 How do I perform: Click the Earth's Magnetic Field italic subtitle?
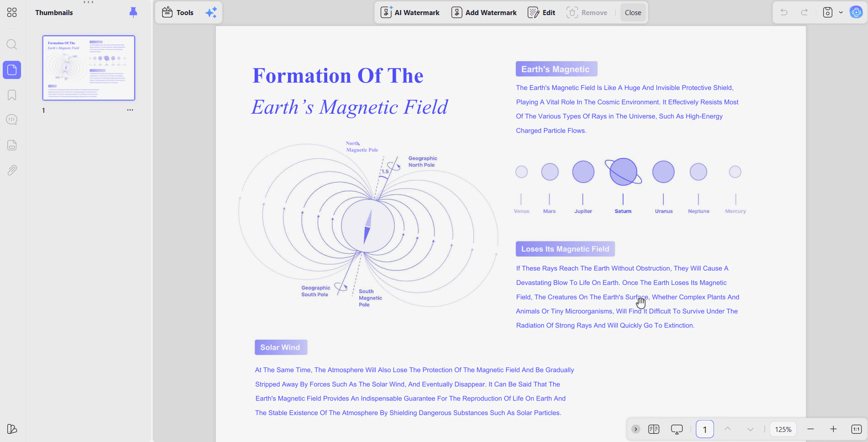click(x=350, y=107)
